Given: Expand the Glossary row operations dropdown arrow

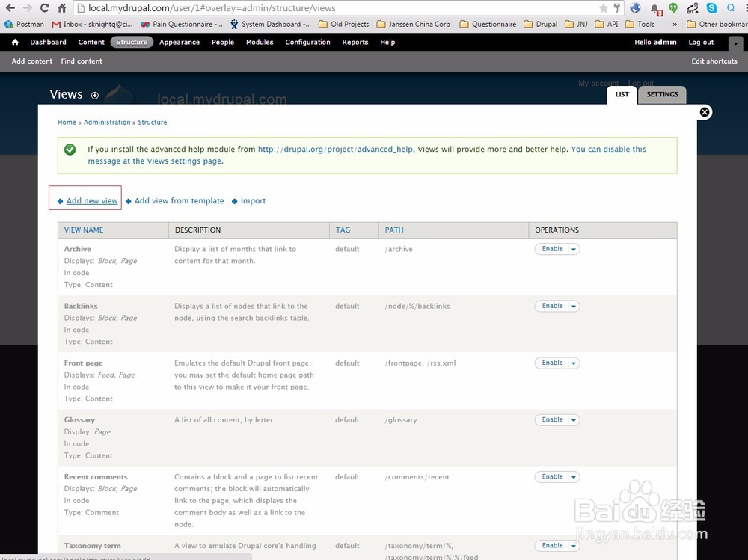Looking at the screenshot, I should tap(574, 419).
